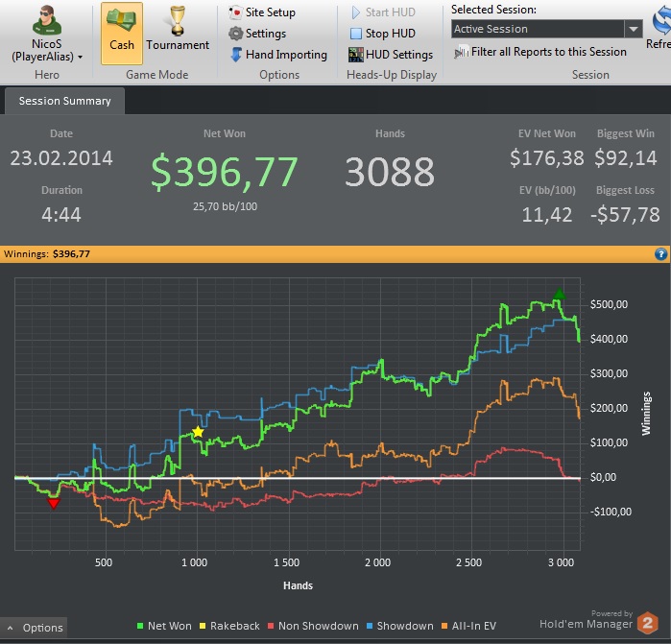
Task: Click the NicoS hero avatar icon
Action: [47, 20]
